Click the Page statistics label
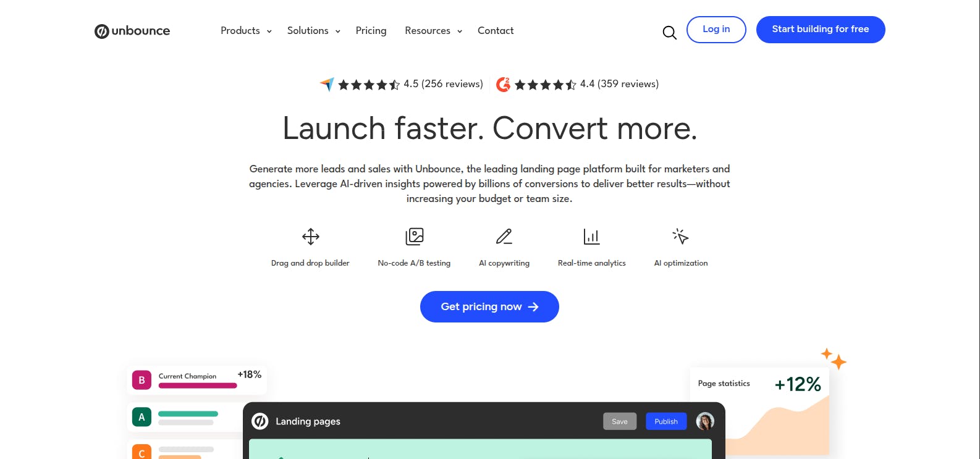980x459 pixels. click(724, 384)
